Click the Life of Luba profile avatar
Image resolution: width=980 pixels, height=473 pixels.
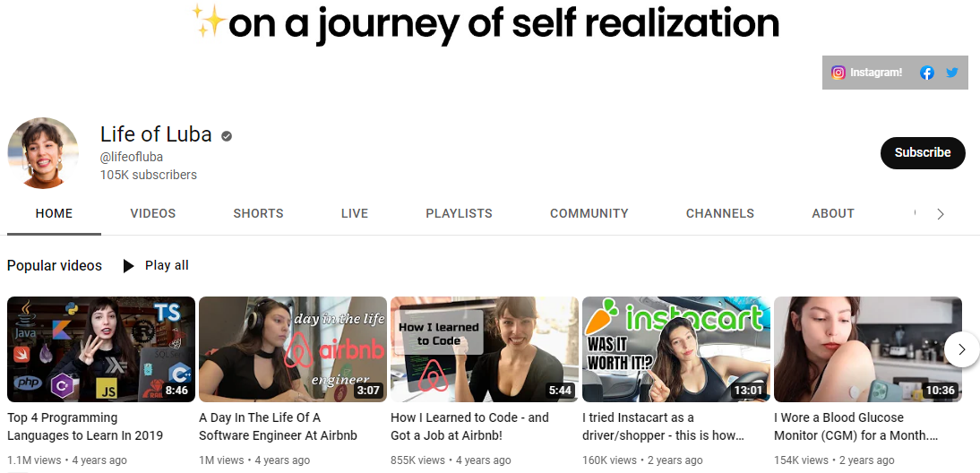(43, 153)
